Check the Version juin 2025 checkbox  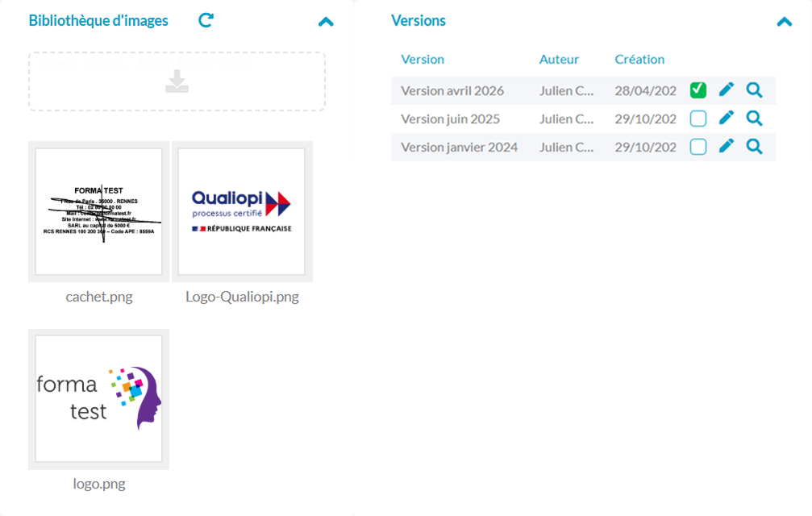[698, 119]
